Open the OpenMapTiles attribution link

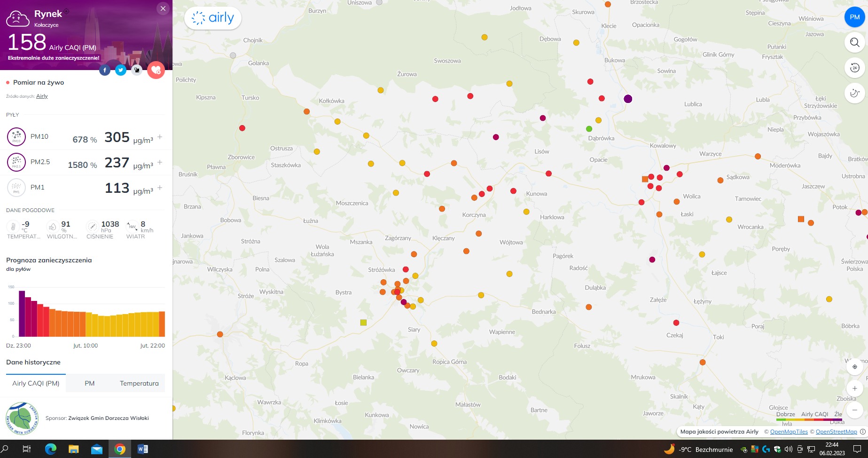(x=789, y=432)
